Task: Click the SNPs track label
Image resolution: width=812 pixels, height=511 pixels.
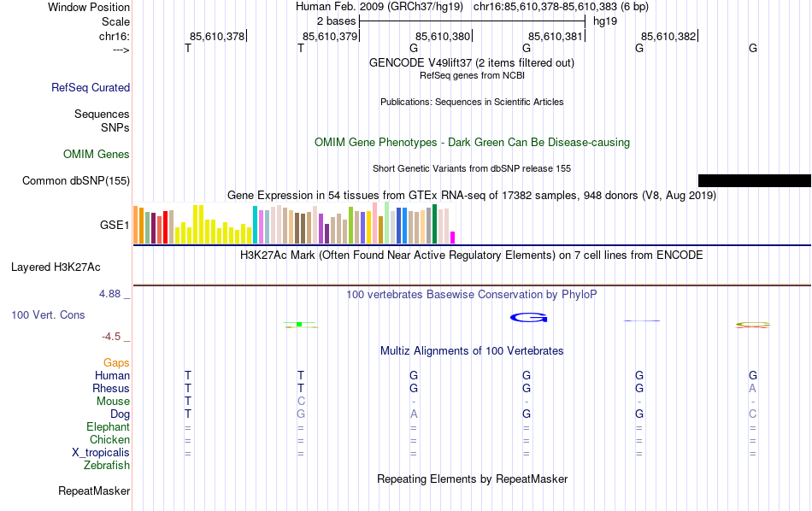Action: [x=115, y=127]
